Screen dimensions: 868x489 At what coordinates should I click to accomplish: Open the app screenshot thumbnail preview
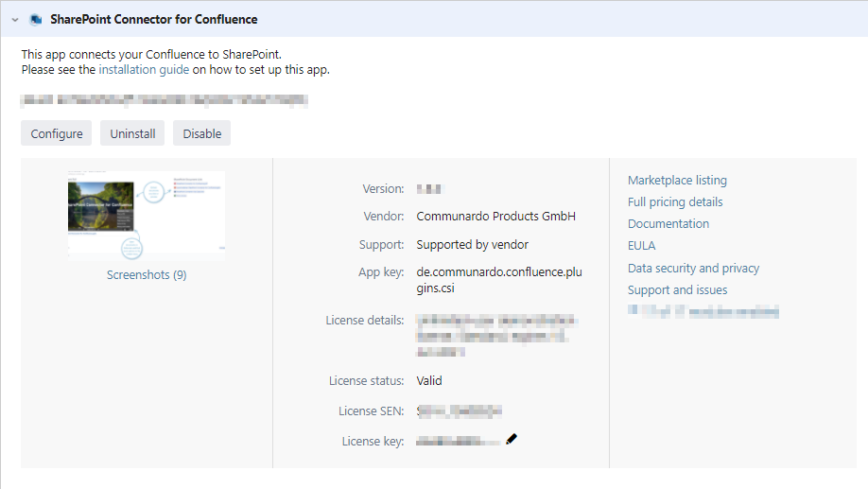(x=147, y=215)
